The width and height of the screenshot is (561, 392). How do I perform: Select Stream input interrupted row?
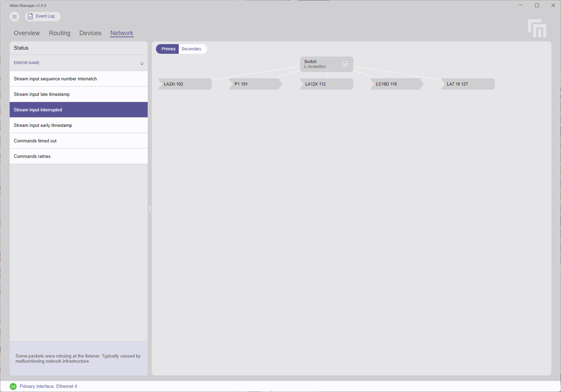click(79, 110)
